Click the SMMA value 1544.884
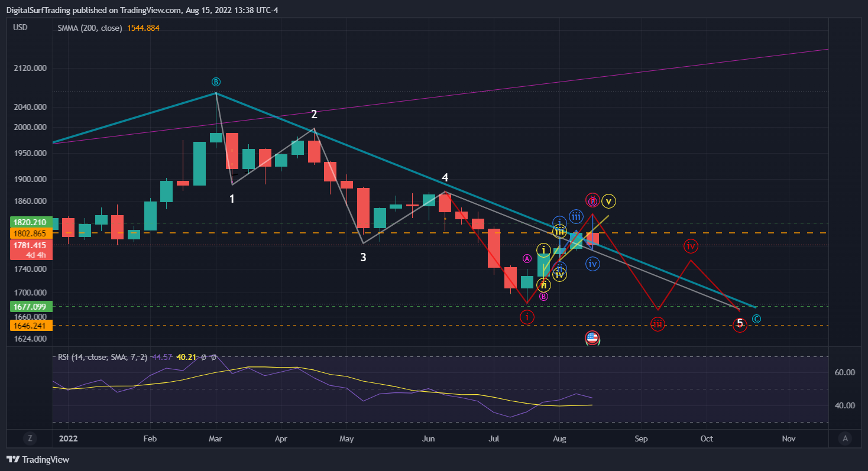Viewport: 868px width, 471px height. [143, 28]
